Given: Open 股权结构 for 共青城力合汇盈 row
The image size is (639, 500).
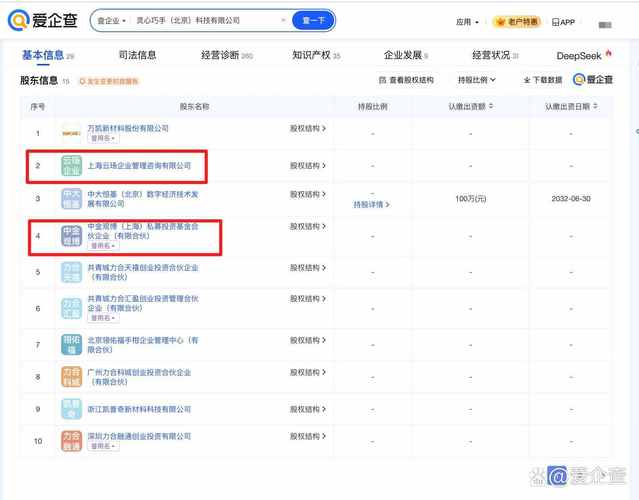Looking at the screenshot, I should [308, 299].
